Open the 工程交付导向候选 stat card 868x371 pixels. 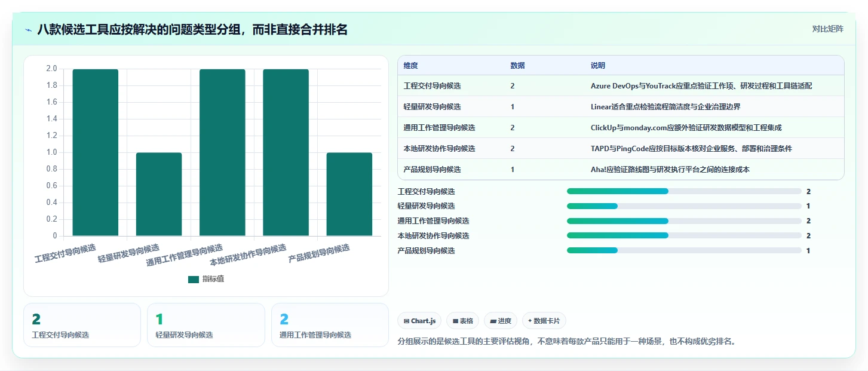coord(82,325)
